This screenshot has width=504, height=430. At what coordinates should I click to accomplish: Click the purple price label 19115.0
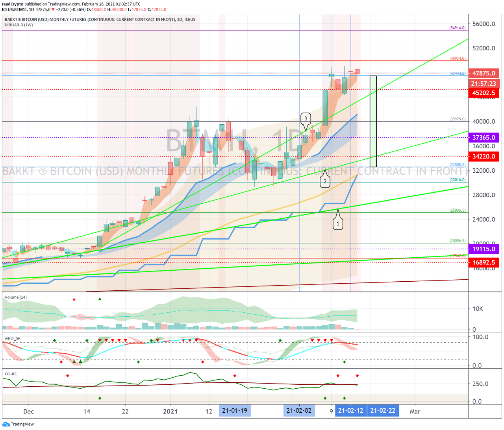pyautogui.click(x=484, y=249)
